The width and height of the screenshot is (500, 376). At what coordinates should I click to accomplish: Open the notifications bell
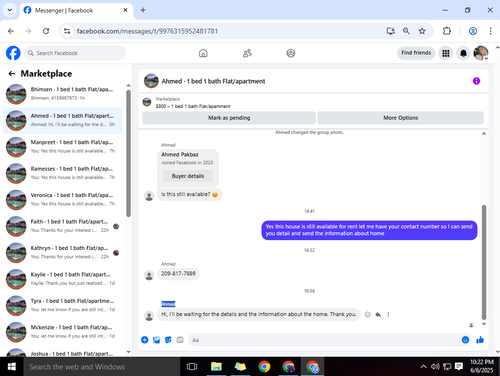pyautogui.click(x=463, y=53)
